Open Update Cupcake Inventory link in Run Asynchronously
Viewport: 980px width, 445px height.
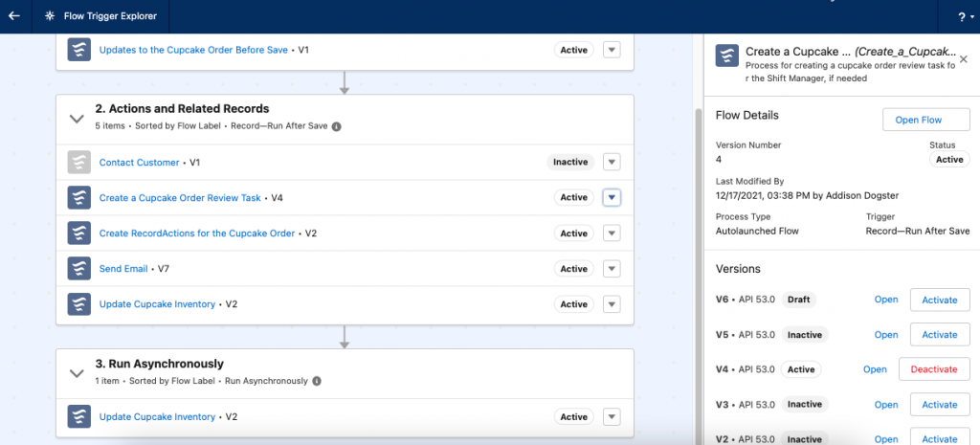tap(157, 417)
